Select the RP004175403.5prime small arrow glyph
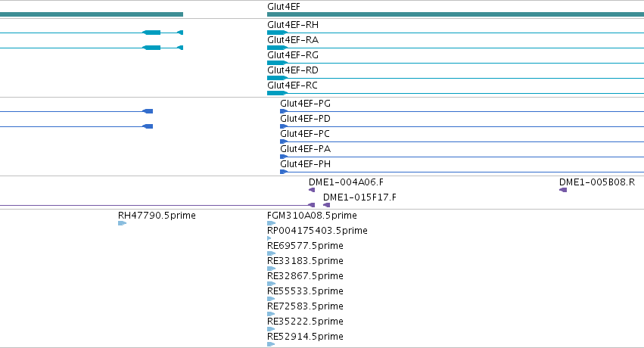The height and width of the screenshot is (348, 644). tap(269, 238)
